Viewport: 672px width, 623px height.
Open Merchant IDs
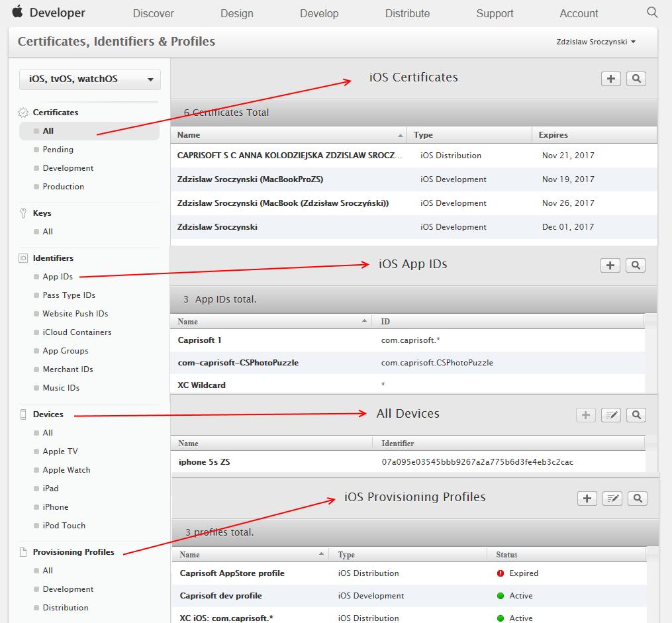68,369
